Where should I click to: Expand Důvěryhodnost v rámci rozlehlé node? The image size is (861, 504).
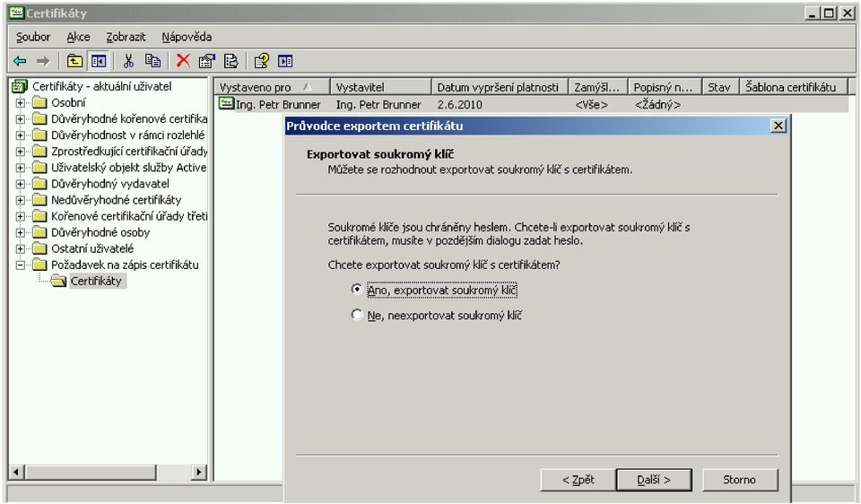pyautogui.click(x=21, y=135)
